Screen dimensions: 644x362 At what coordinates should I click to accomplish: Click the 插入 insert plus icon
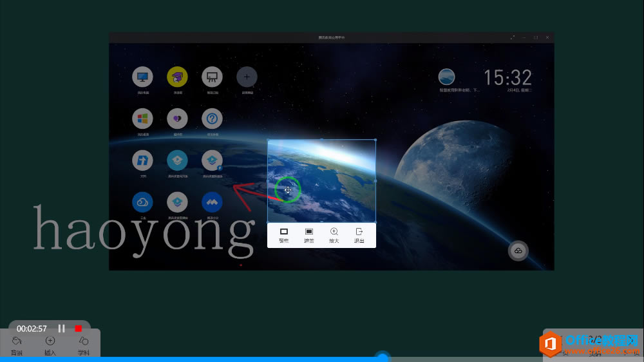click(50, 346)
